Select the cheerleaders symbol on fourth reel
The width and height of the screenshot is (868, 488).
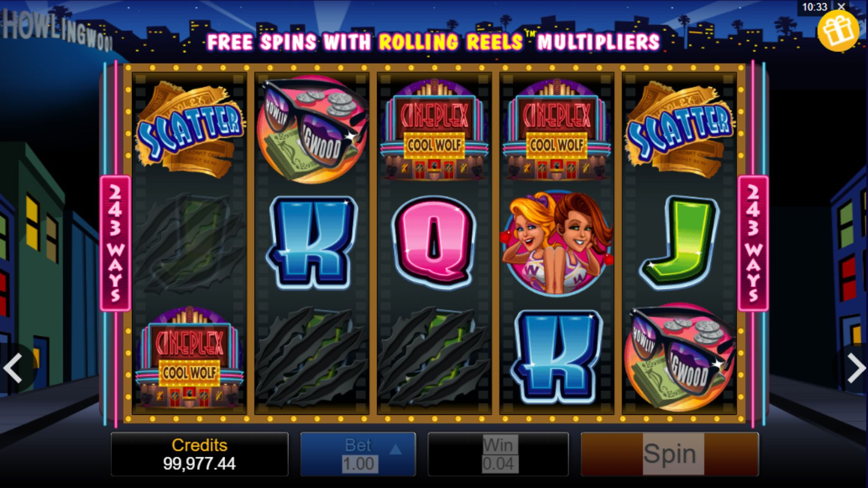pyautogui.click(x=557, y=243)
